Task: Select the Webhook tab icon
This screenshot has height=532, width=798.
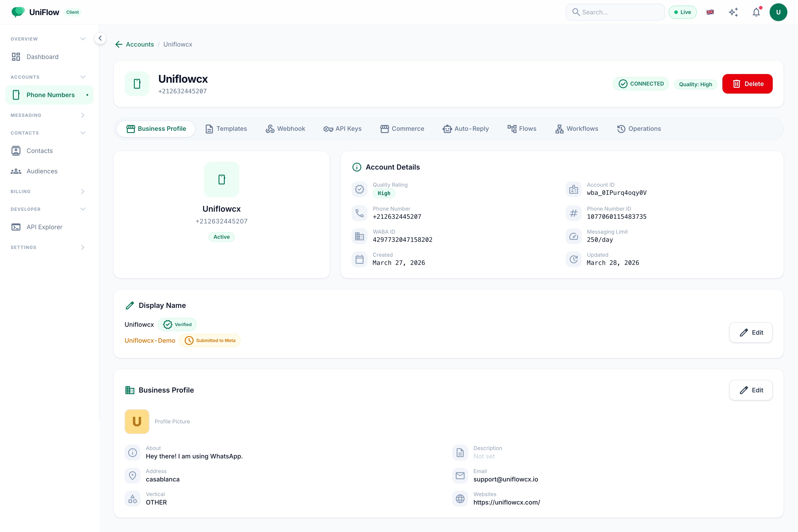Action: 270,129
